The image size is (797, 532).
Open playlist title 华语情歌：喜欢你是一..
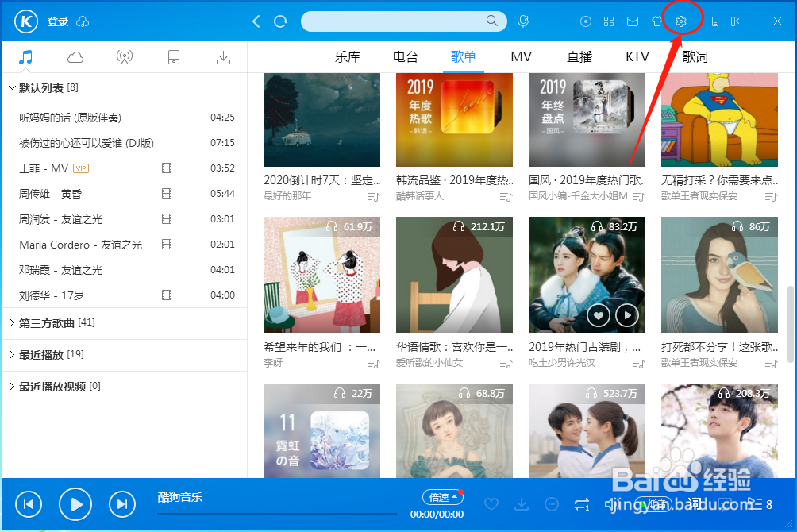[454, 347]
